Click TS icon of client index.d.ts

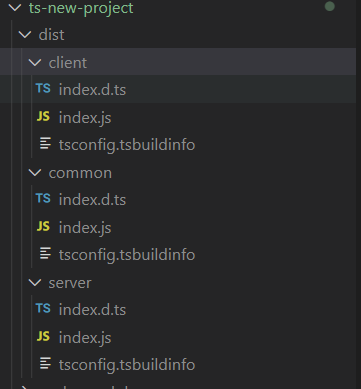[x=43, y=89]
